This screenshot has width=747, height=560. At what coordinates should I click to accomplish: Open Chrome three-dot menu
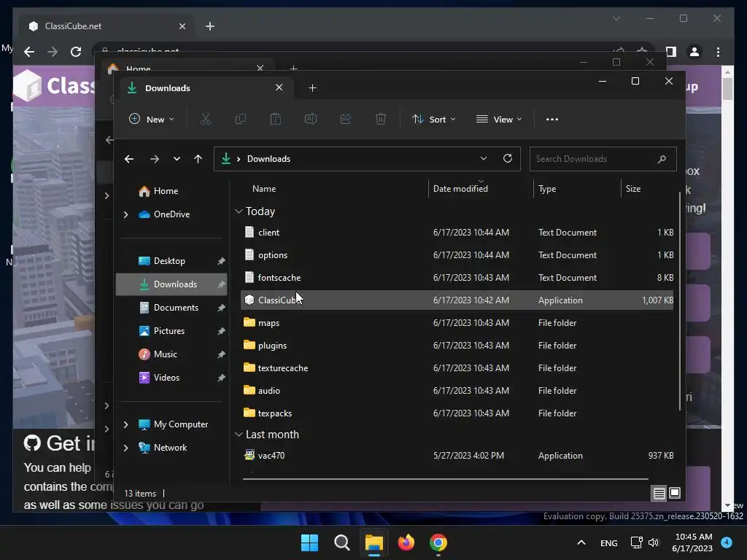[718, 52]
